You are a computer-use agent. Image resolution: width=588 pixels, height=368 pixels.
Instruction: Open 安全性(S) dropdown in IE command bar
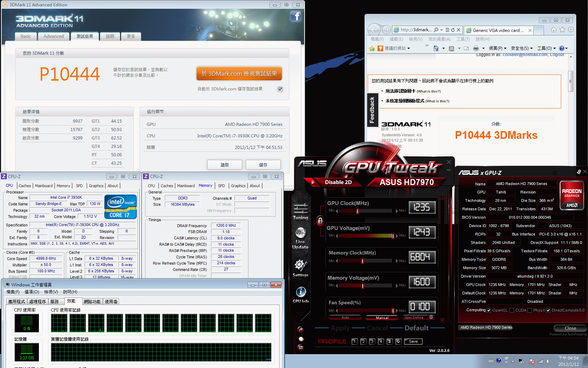[522, 48]
